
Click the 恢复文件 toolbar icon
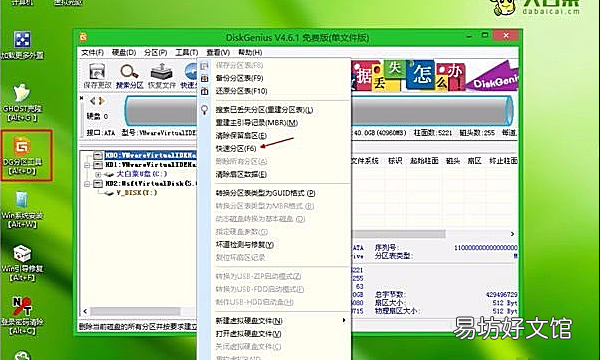[161, 72]
